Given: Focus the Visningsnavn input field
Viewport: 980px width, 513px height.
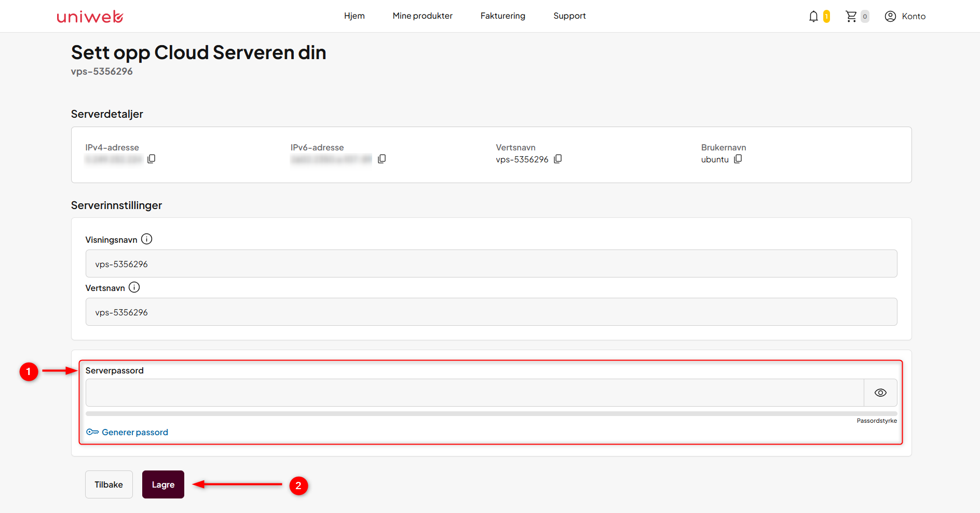Looking at the screenshot, I should pyautogui.click(x=491, y=264).
